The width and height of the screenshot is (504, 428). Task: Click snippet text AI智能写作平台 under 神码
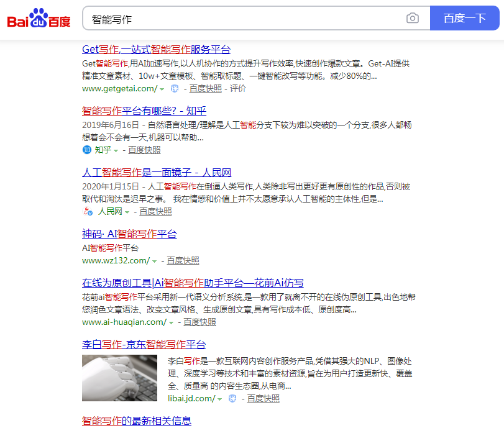point(110,248)
